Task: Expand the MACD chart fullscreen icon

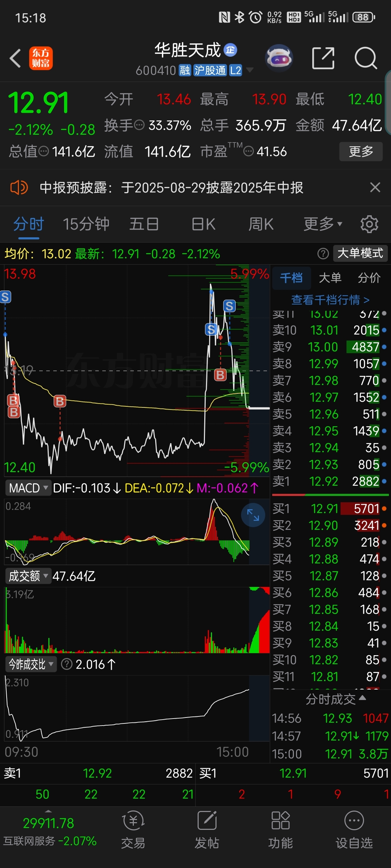Action: [253, 515]
